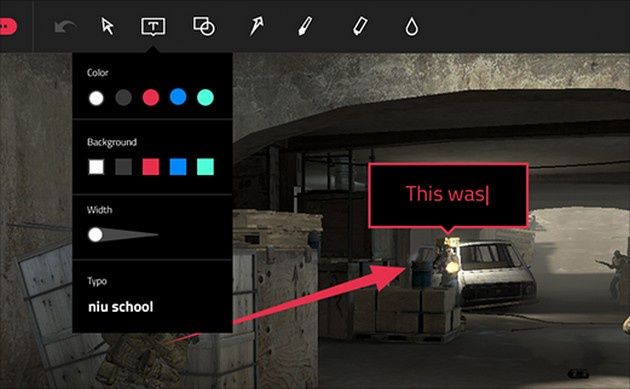Set background to red square
Viewport: 630px width, 389px height.
[151, 167]
